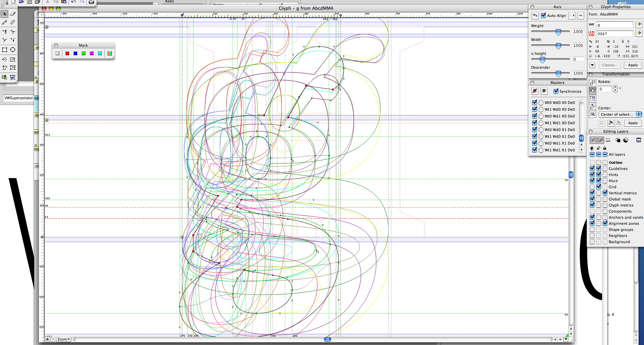Click the node numbering icon in Editing Layers

point(608,140)
